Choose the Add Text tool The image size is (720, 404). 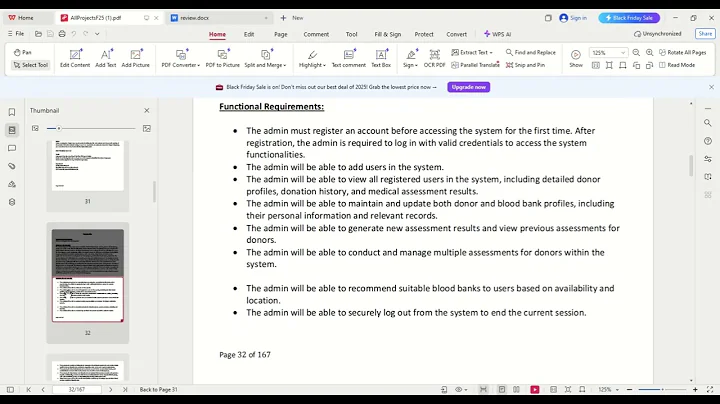(x=106, y=58)
